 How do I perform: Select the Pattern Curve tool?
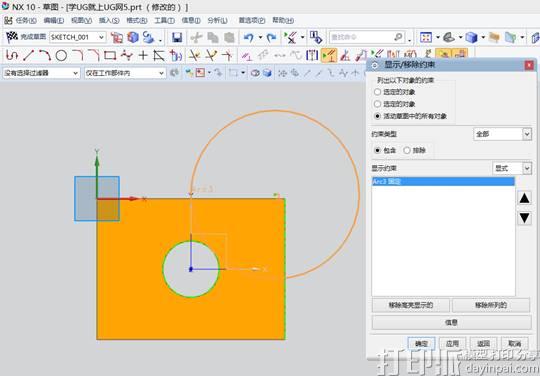(176, 55)
